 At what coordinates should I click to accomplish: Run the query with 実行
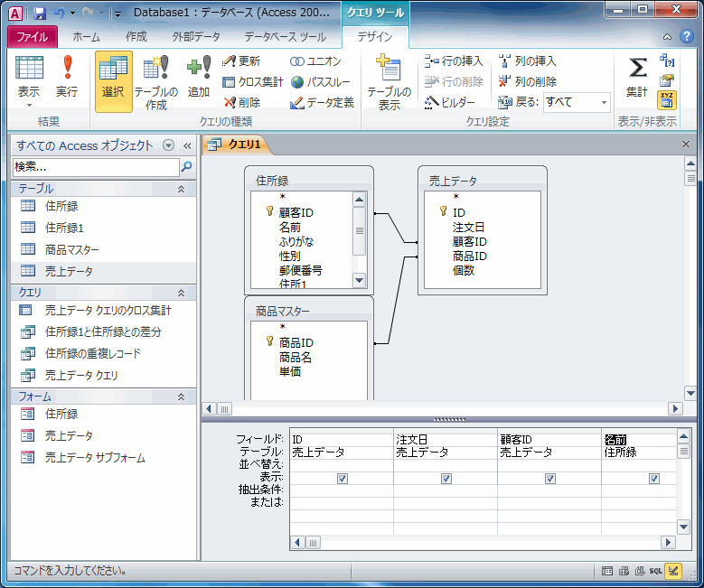67,76
